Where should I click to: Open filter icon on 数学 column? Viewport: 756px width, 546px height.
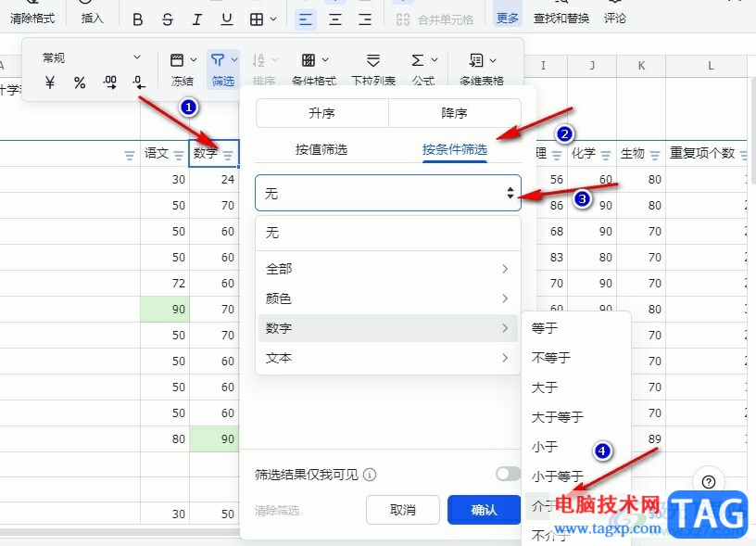tap(228, 156)
